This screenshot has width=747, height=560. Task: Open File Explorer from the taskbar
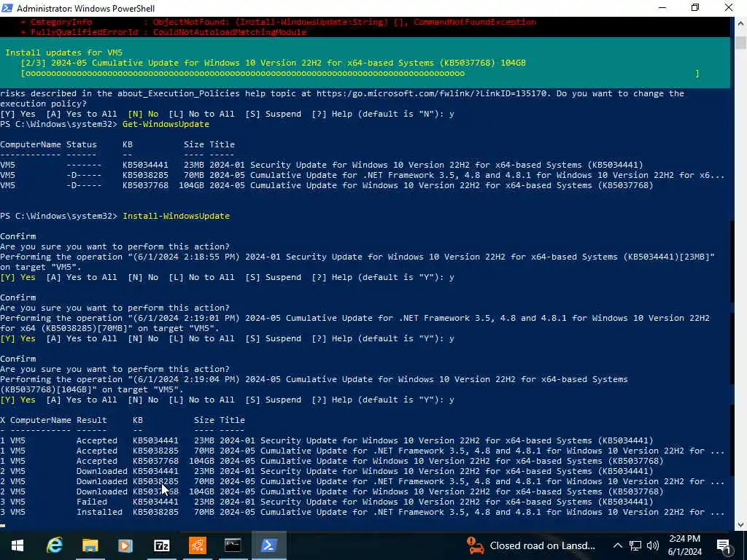pyautogui.click(x=90, y=545)
